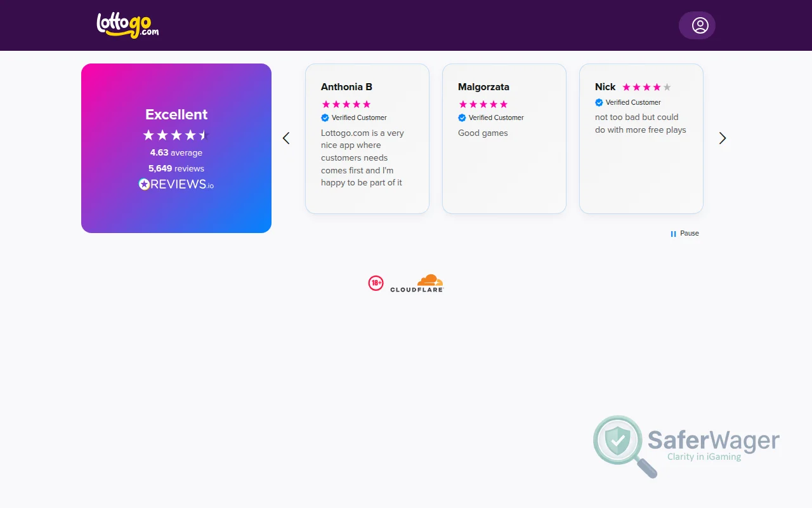Pause the review carousel rotation
Image resolution: width=812 pixels, height=508 pixels.
pyautogui.click(x=684, y=233)
